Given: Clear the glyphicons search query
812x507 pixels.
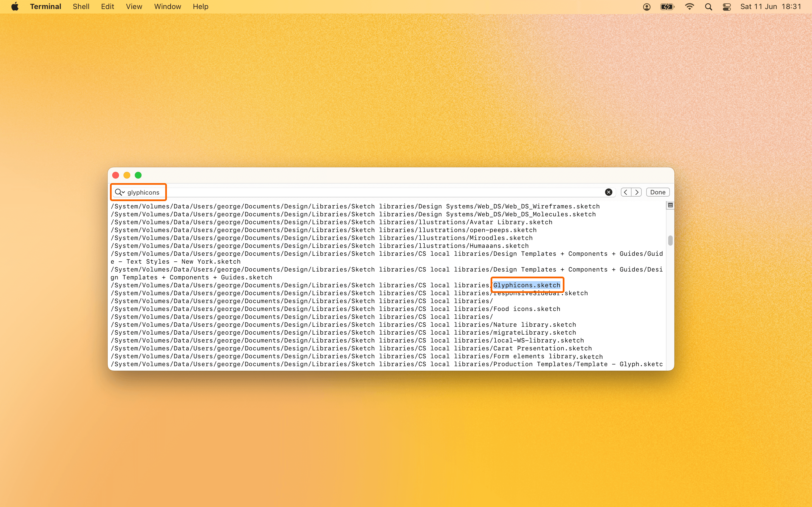Looking at the screenshot, I should [x=608, y=192].
